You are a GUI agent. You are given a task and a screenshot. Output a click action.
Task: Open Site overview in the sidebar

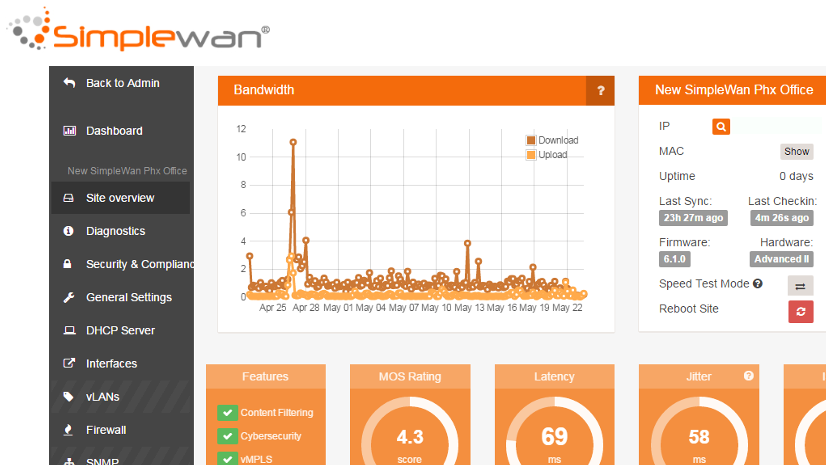[120, 198]
